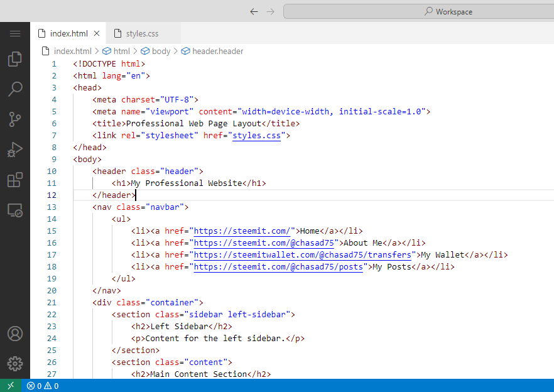Screen dimensions: 554x392
Task: Click line number 1 in the gutter
Action: [54, 64]
